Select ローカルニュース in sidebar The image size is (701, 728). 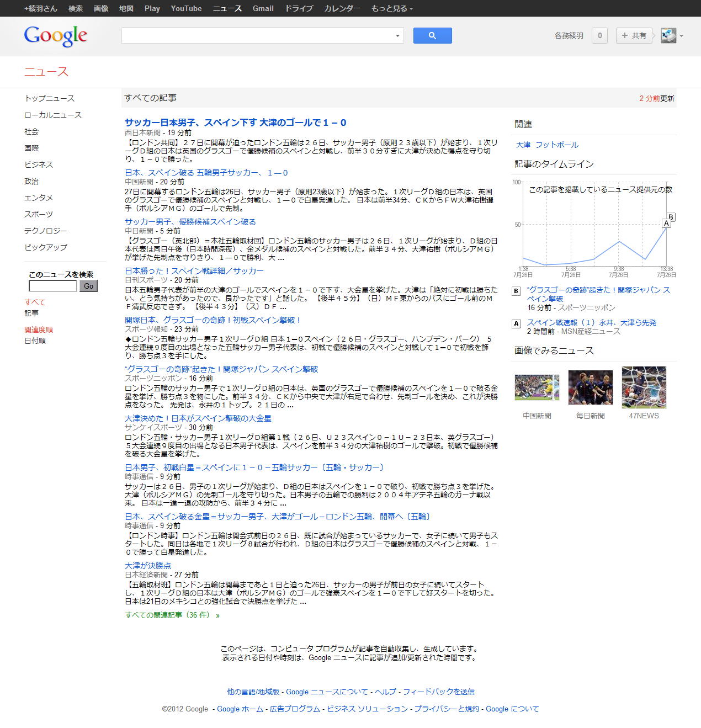pyautogui.click(x=53, y=115)
